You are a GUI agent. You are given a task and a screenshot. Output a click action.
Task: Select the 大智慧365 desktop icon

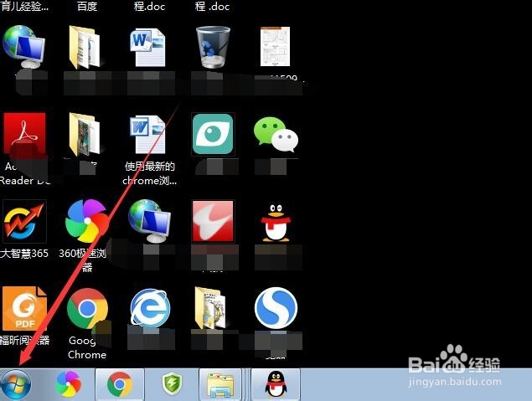coord(24,221)
